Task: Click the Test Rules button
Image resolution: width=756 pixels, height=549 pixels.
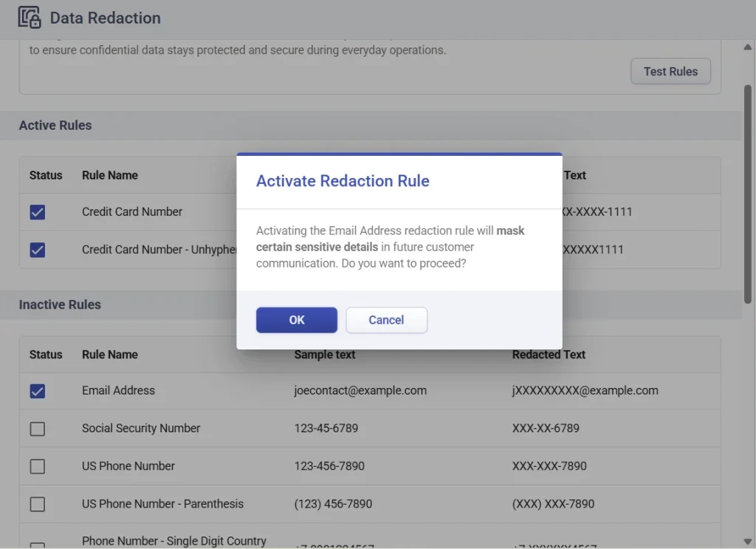Action: click(x=670, y=72)
